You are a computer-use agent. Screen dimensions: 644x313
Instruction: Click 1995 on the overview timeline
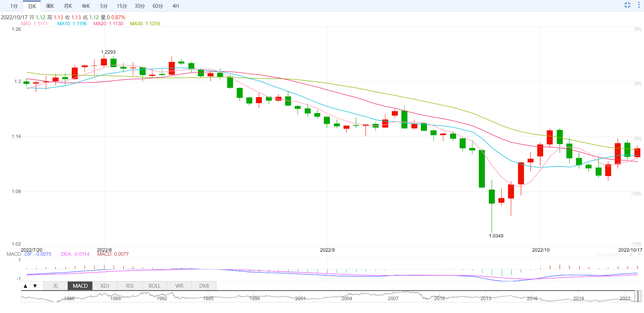click(x=208, y=298)
